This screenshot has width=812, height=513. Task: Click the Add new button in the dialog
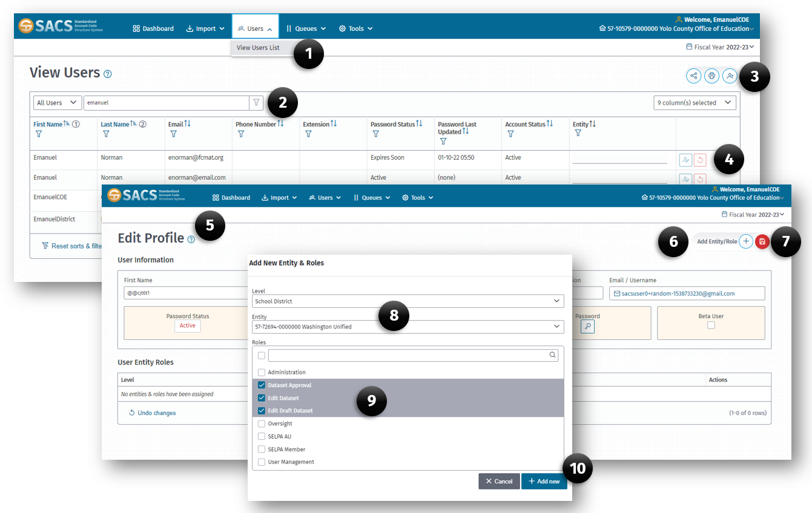pos(544,481)
